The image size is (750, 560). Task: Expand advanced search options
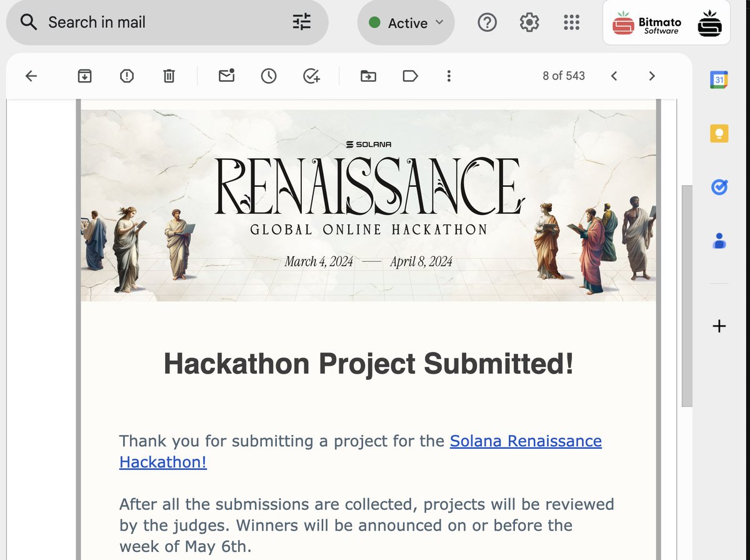coord(302,21)
